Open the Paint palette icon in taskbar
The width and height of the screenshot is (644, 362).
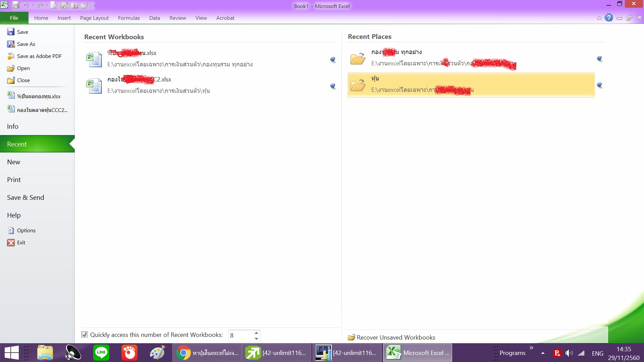[x=157, y=353]
